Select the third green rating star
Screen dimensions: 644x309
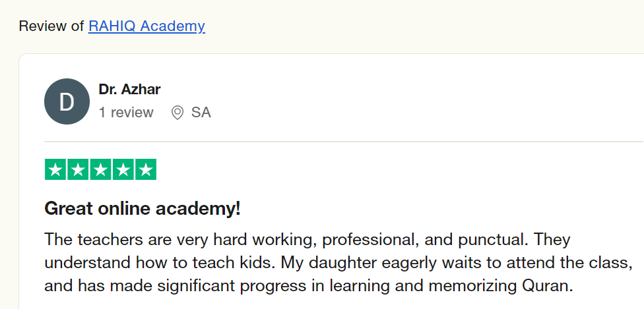click(x=100, y=169)
